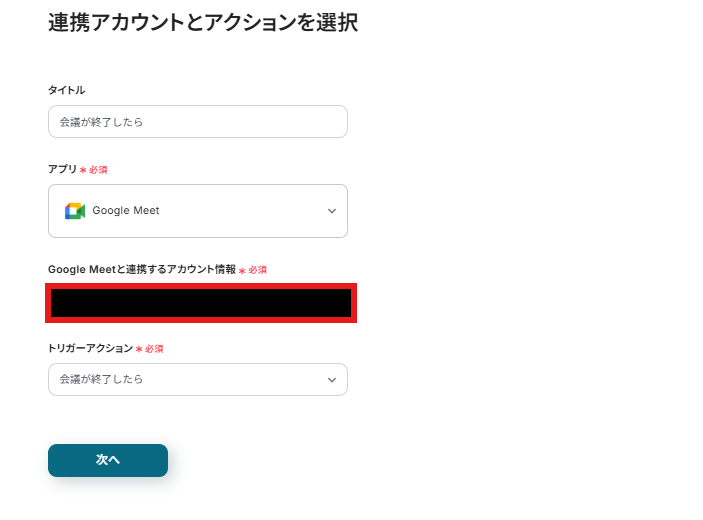Click the red asterisk next to アカウント情報
The width and height of the screenshot is (703, 520).
point(242,271)
